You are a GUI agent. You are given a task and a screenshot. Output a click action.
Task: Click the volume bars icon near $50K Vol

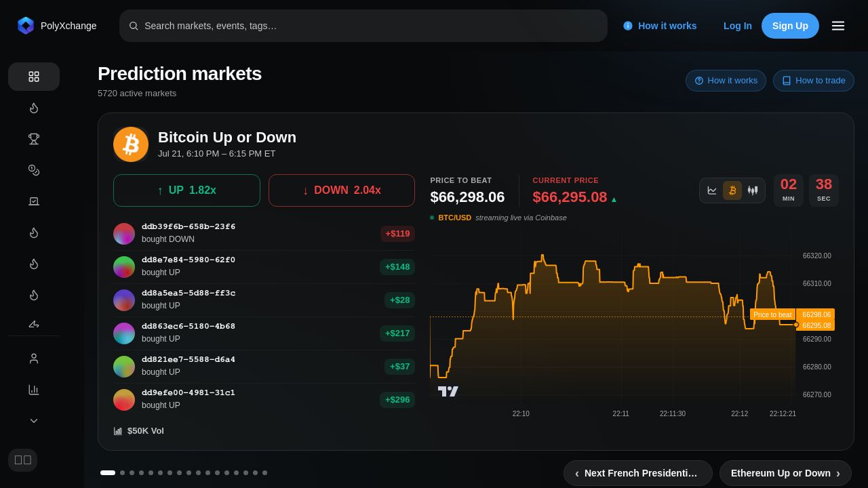point(118,431)
